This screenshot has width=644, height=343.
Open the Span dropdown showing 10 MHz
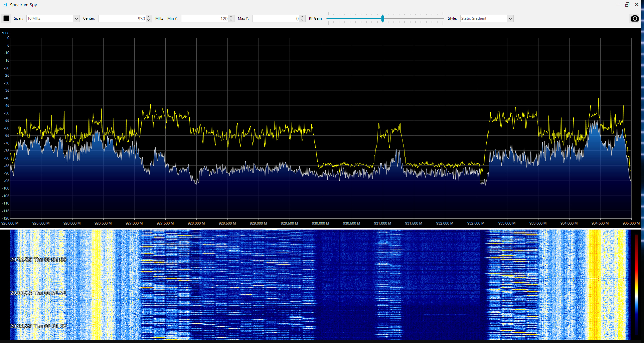point(76,19)
